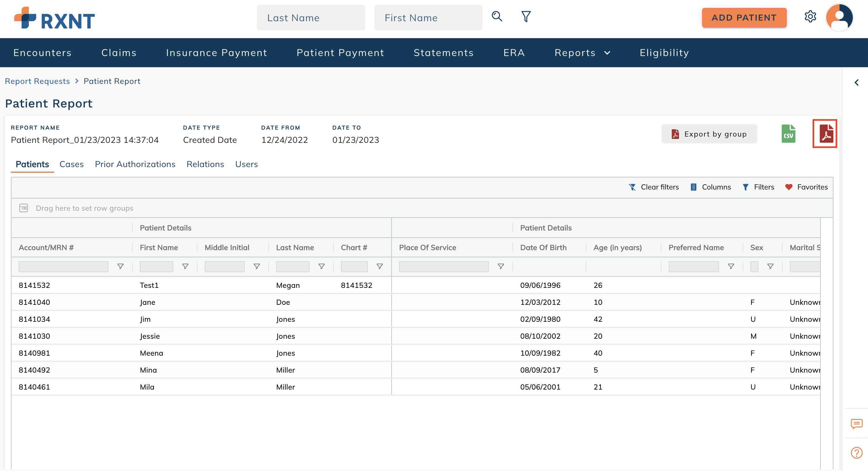The width and height of the screenshot is (868, 471).
Task: Switch to the Cases tab
Action: pos(71,164)
